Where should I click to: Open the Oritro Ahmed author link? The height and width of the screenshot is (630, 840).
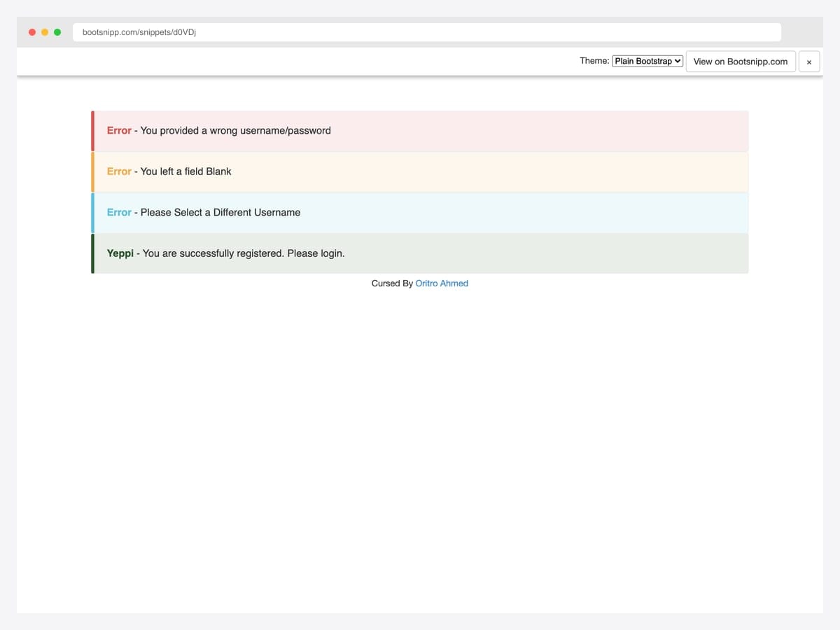(x=442, y=283)
